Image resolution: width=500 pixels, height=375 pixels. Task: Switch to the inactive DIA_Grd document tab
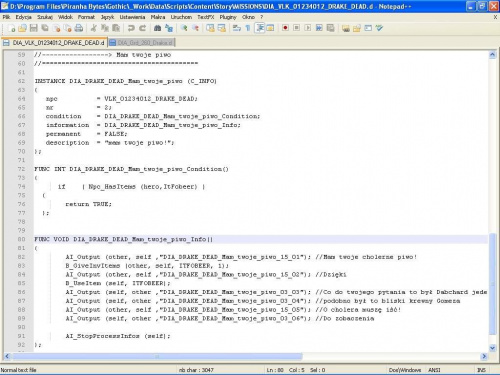pyautogui.click(x=141, y=43)
